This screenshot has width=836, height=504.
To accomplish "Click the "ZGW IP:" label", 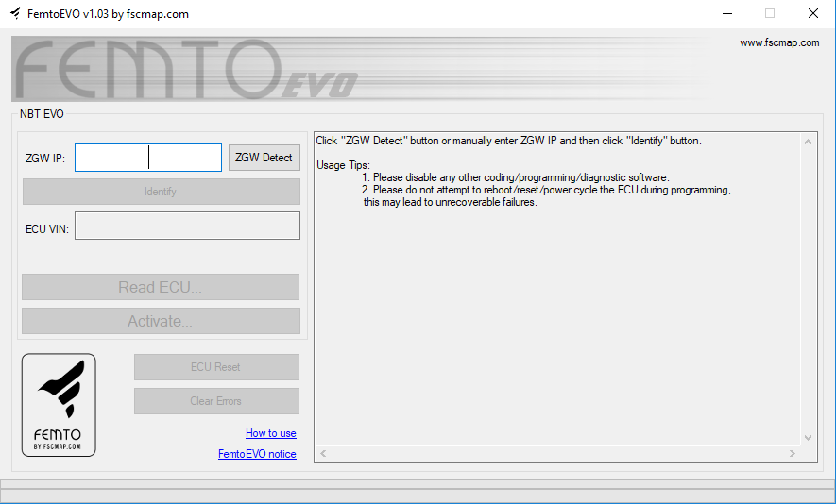I will click(45, 159).
